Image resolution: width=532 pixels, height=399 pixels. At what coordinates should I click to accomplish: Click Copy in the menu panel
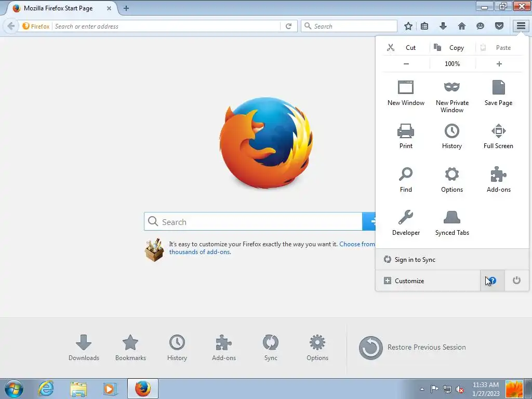[453, 47]
